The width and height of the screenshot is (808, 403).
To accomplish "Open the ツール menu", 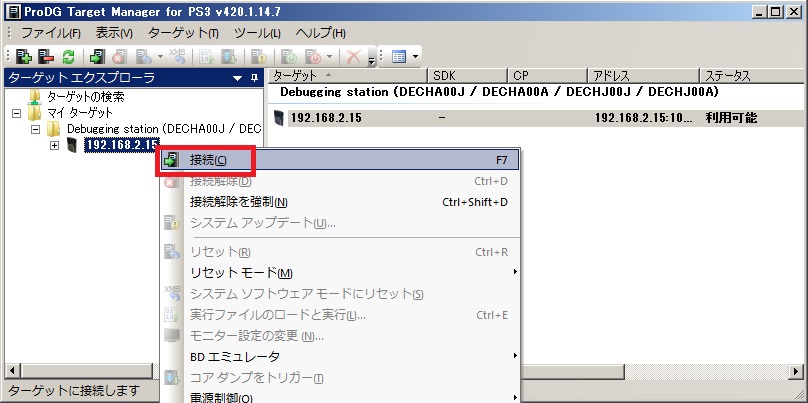I will click(257, 33).
